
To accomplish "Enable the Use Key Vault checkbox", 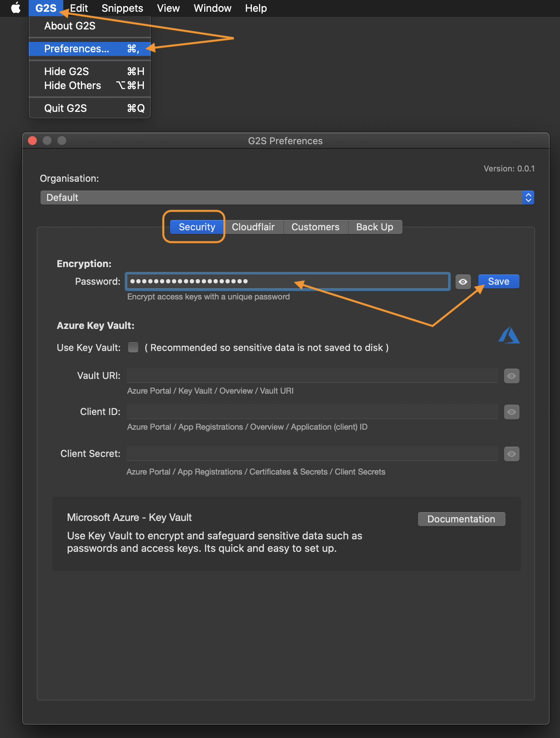I will [x=133, y=347].
